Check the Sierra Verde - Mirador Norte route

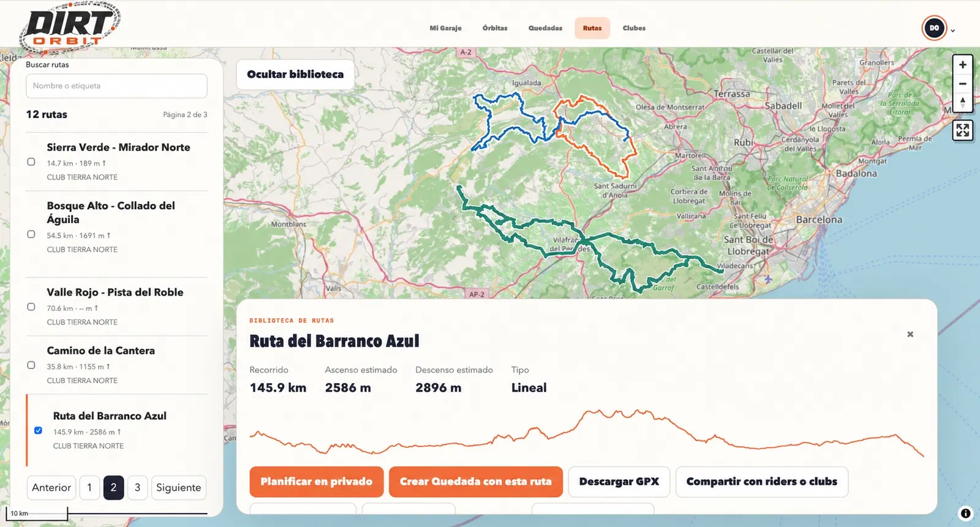point(31,162)
